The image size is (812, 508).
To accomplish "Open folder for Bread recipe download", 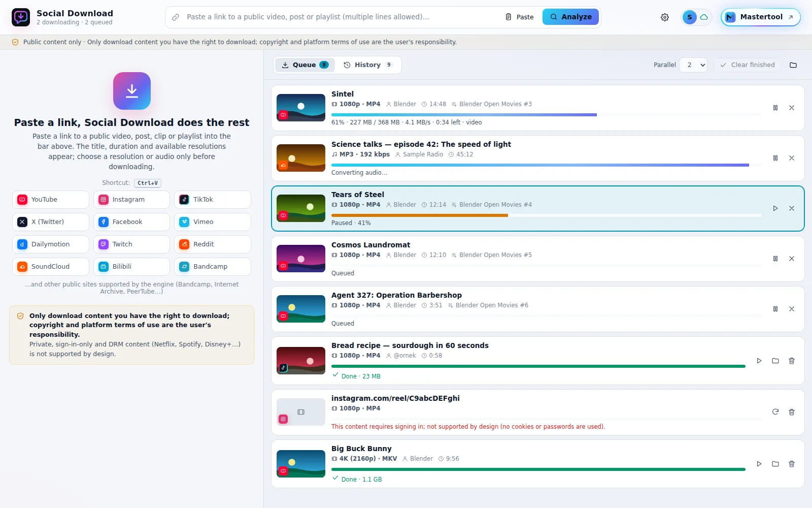I will (x=775, y=361).
